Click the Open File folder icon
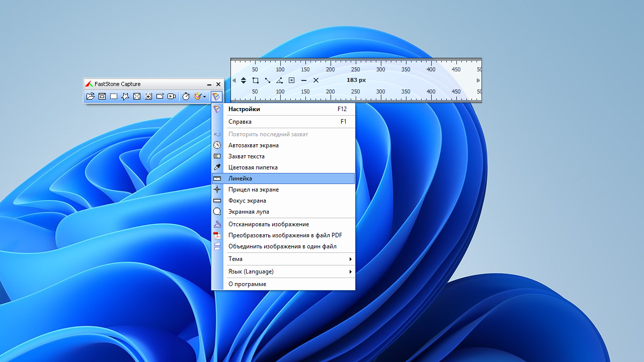 [90, 97]
